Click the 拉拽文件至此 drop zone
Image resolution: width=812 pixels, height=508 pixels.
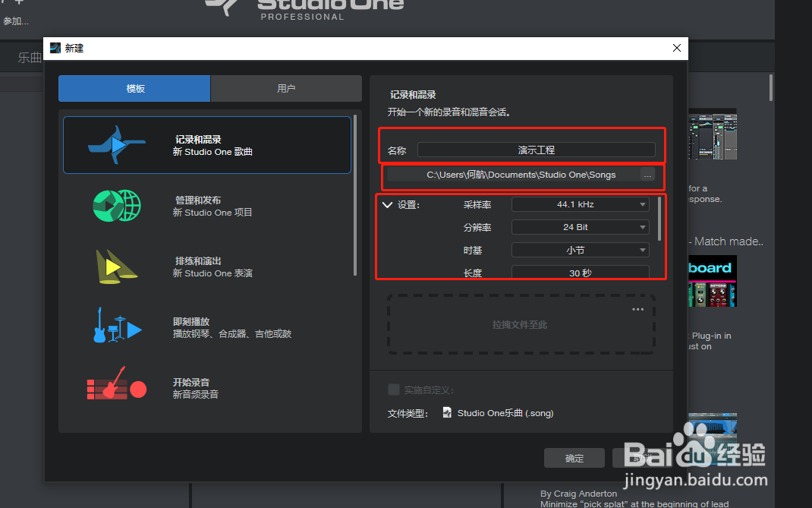click(x=521, y=324)
